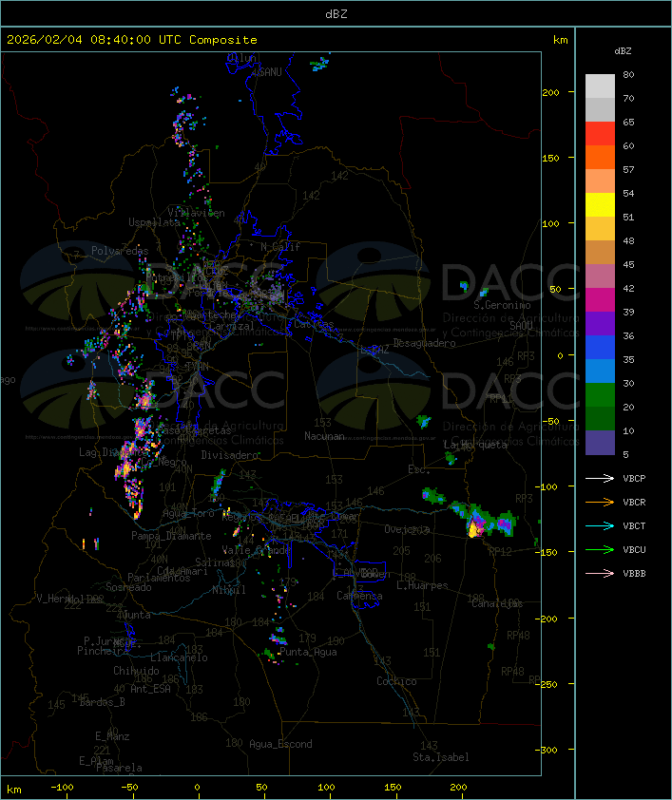The image size is (672, 800).
Task: Click the green 30 dBZ color swatch
Action: [600, 394]
